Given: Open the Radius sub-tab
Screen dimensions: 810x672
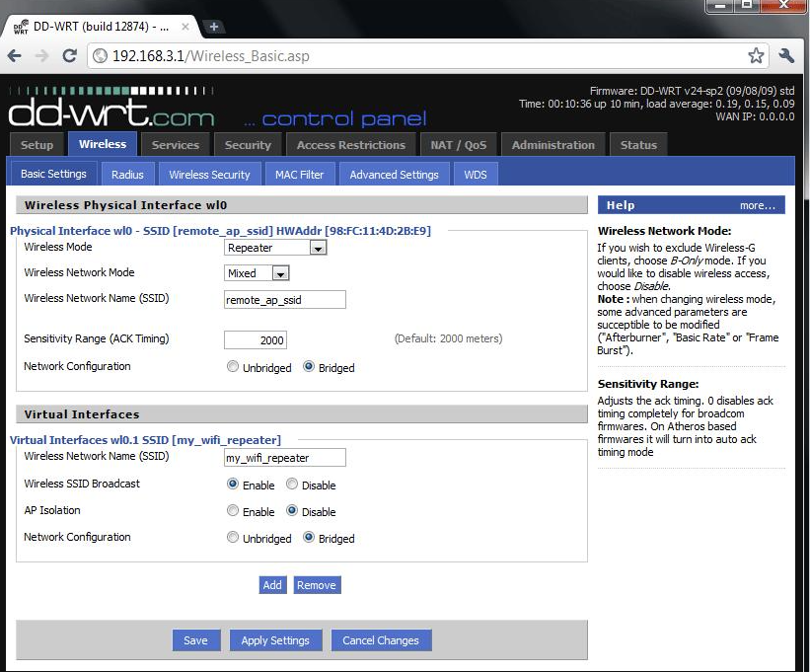Looking at the screenshot, I should pos(127,175).
